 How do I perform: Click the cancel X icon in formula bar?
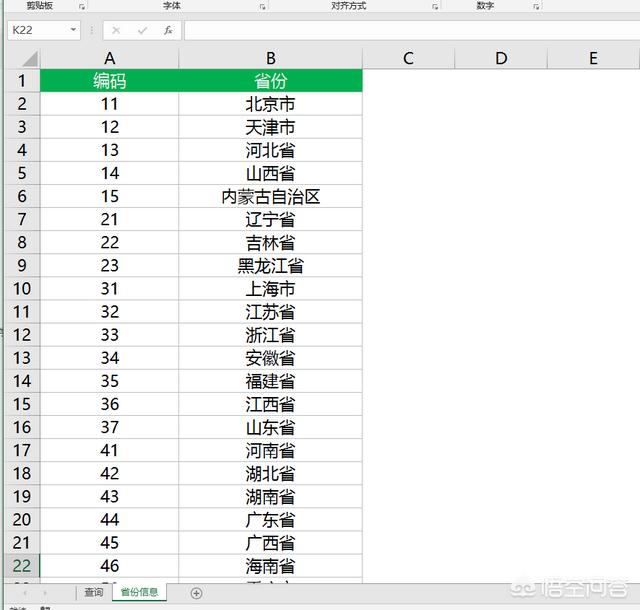[x=116, y=30]
